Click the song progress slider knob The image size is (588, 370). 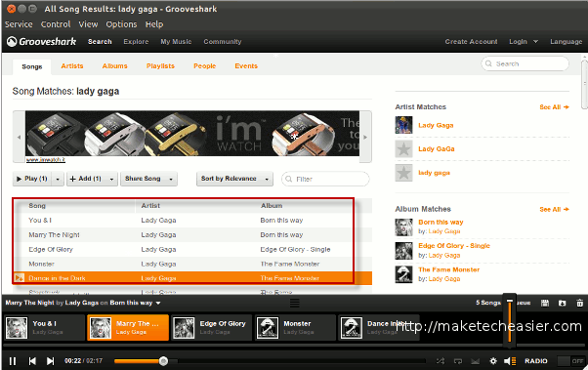(163, 361)
